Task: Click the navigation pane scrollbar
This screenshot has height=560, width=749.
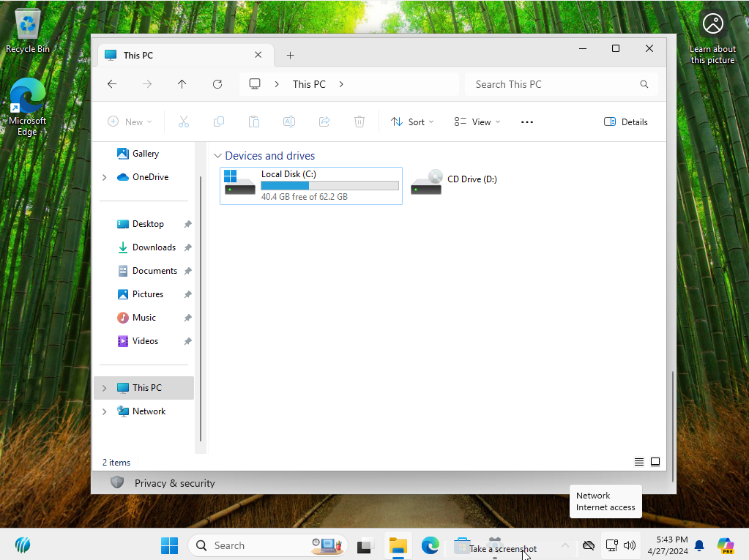Action: [x=201, y=307]
